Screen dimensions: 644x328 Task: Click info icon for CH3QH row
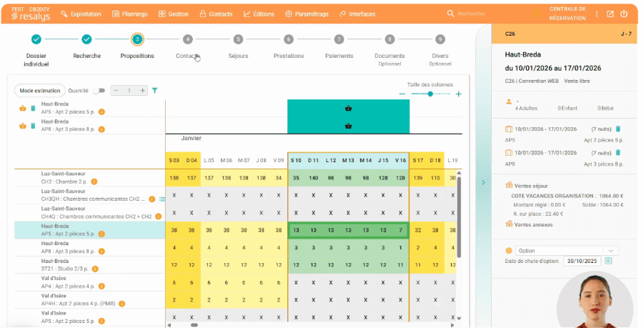coord(152,199)
